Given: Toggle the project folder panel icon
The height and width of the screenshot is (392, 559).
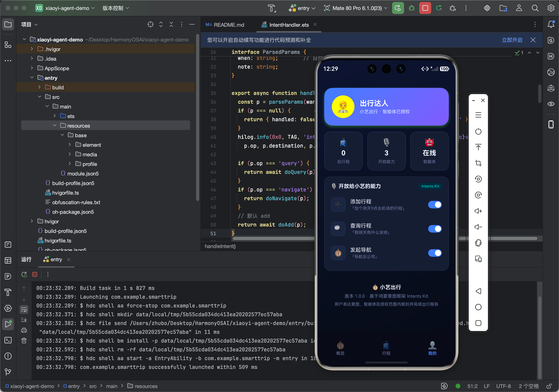Looking at the screenshot, I should click(x=8, y=24).
